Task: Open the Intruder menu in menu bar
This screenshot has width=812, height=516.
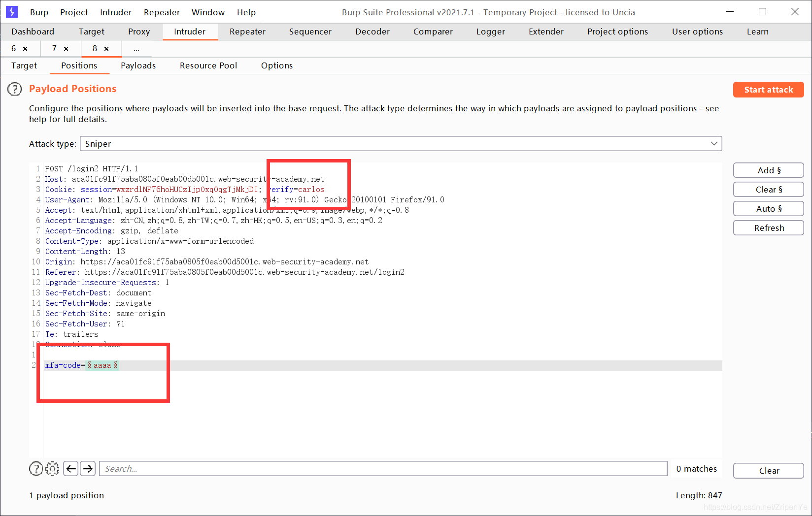Action: click(x=116, y=12)
